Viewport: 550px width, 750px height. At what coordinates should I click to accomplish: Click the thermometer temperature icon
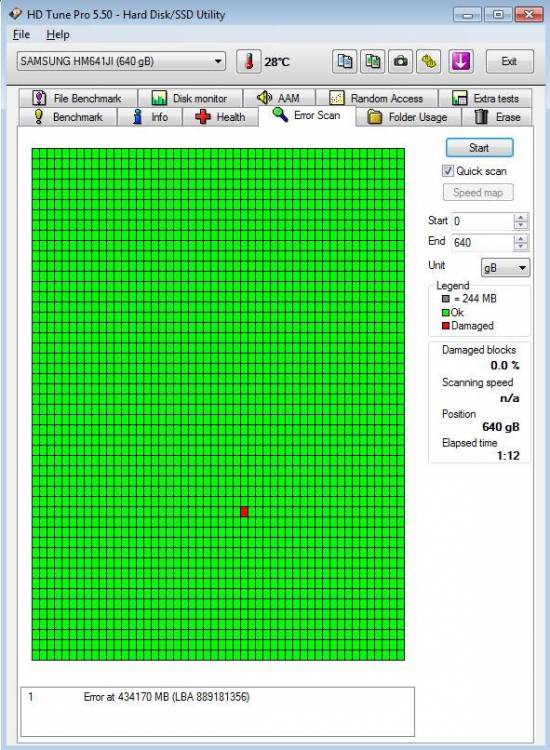pos(249,61)
